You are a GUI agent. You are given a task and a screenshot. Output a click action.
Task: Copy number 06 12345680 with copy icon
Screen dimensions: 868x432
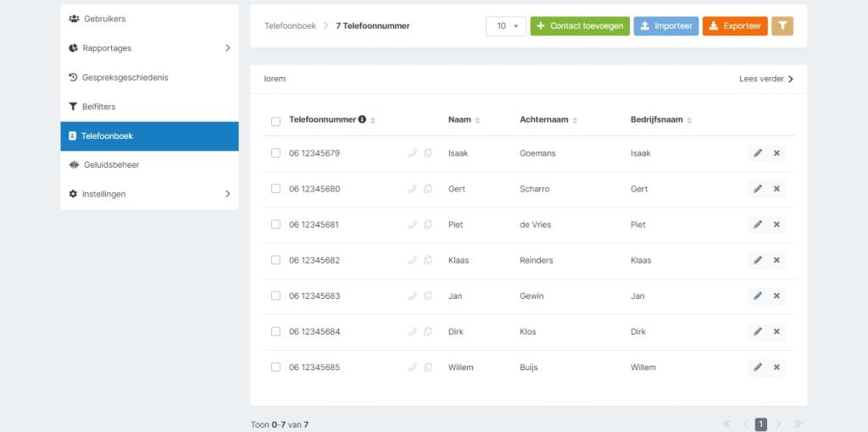point(427,189)
